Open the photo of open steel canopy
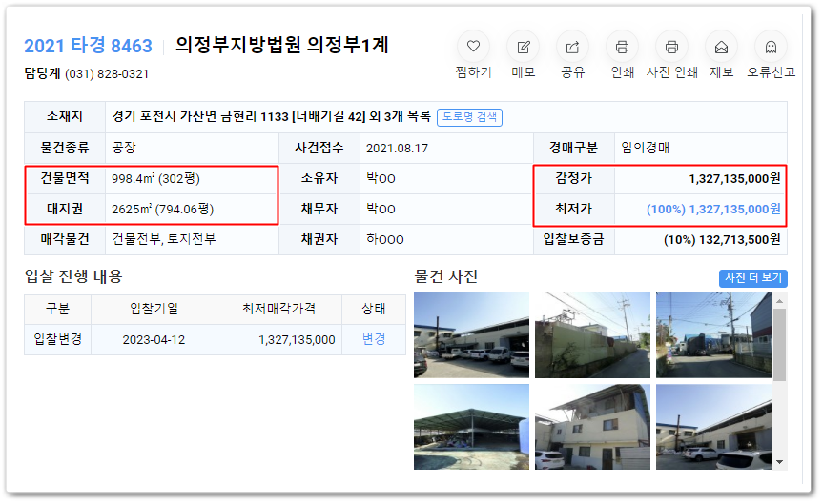Screen dimensions: 823x504 (471, 427)
